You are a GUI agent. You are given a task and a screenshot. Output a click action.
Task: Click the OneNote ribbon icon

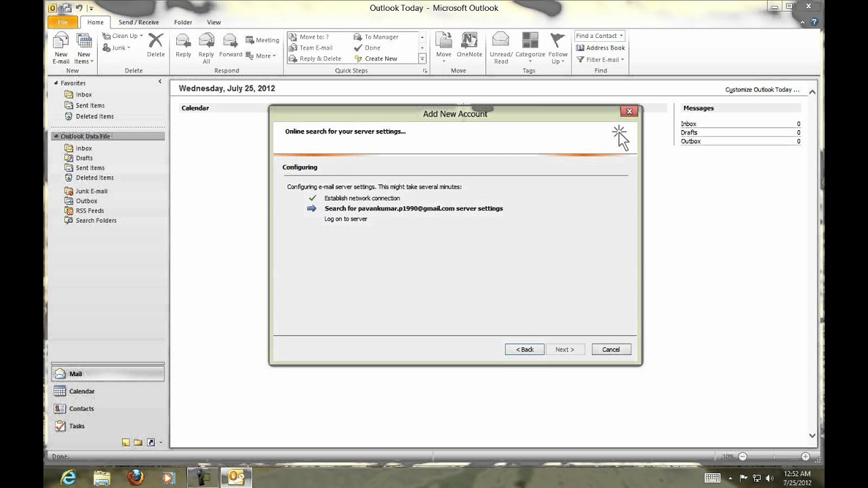469,45
